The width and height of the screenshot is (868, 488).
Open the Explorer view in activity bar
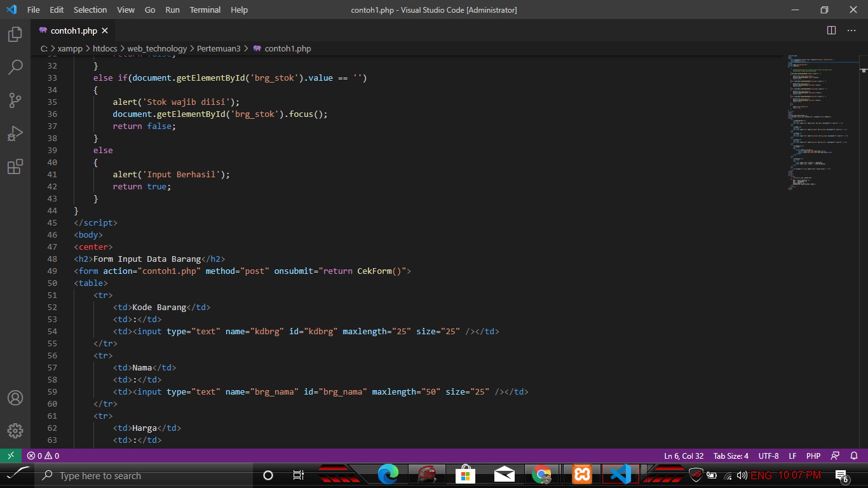15,34
